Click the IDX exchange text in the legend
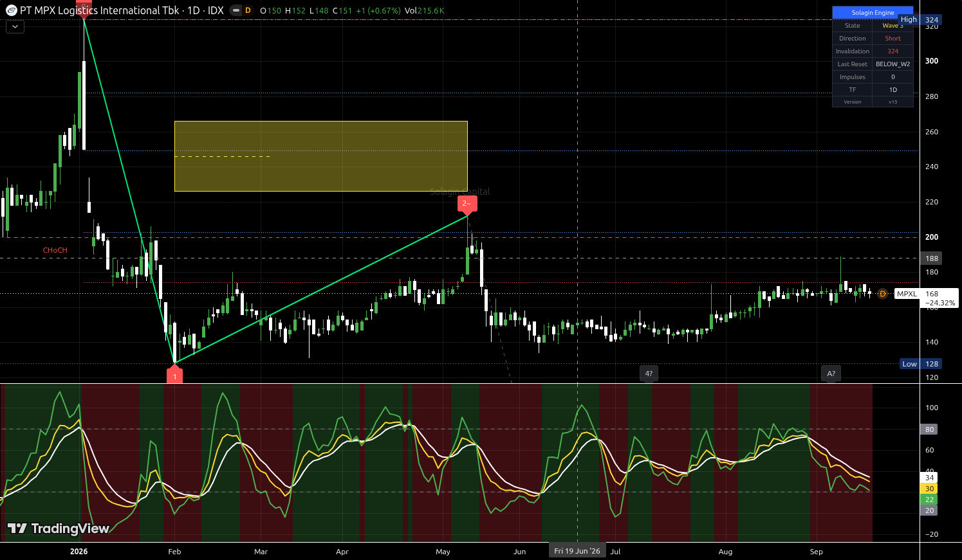962x560 pixels. (x=216, y=10)
